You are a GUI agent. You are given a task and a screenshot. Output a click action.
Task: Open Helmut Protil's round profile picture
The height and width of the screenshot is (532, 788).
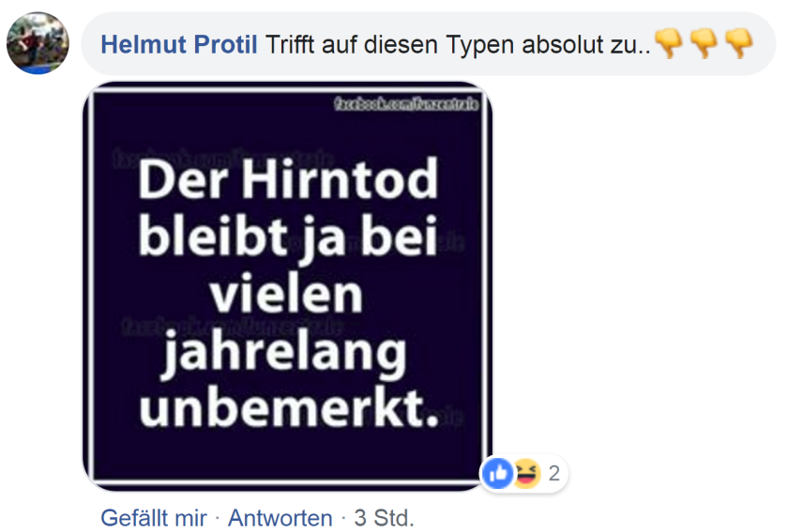tap(38, 43)
